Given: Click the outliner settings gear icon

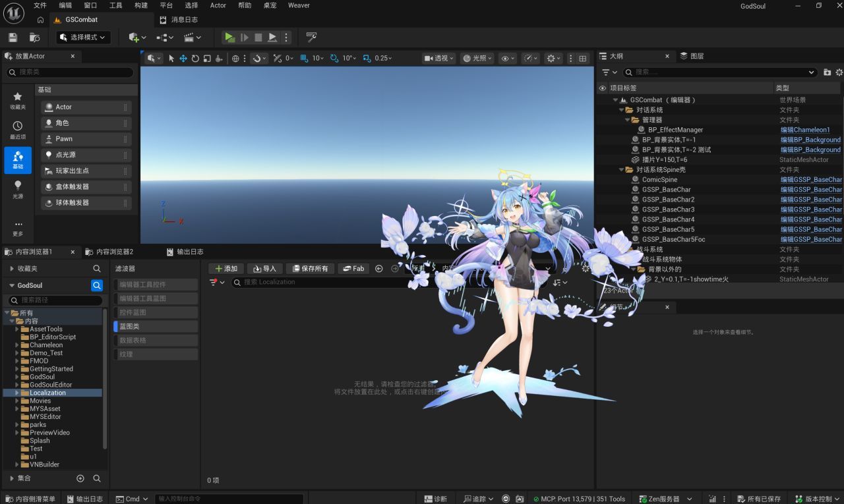Looking at the screenshot, I should (x=839, y=72).
